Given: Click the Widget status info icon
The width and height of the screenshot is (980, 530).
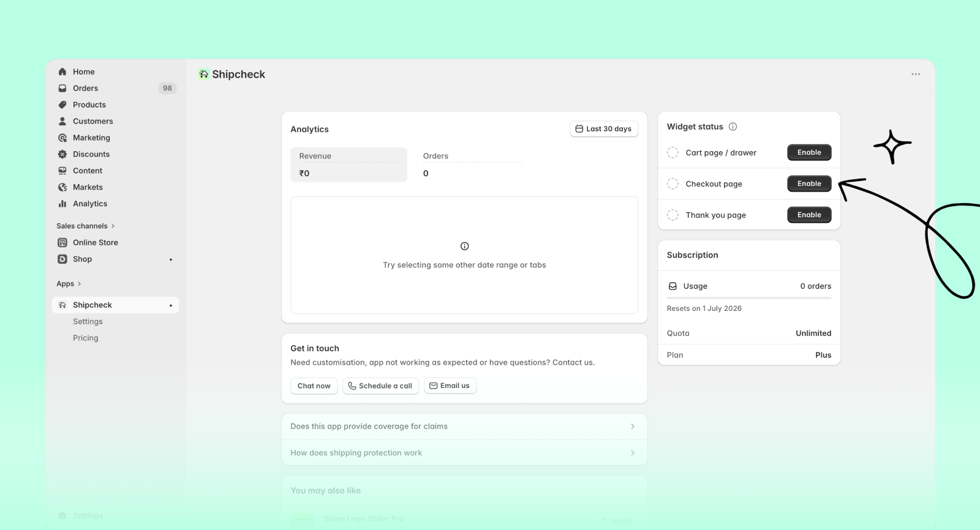Looking at the screenshot, I should (x=733, y=127).
